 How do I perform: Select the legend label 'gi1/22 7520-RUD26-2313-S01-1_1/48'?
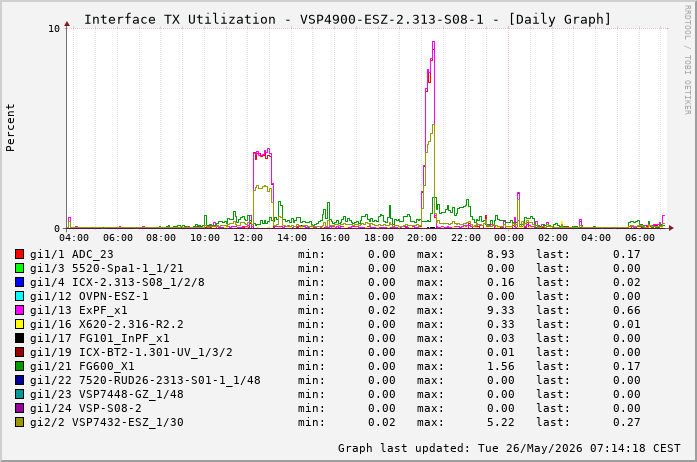tap(145, 380)
